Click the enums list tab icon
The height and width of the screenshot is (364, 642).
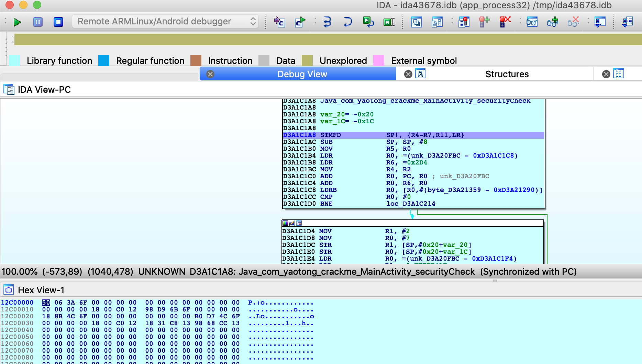(619, 73)
